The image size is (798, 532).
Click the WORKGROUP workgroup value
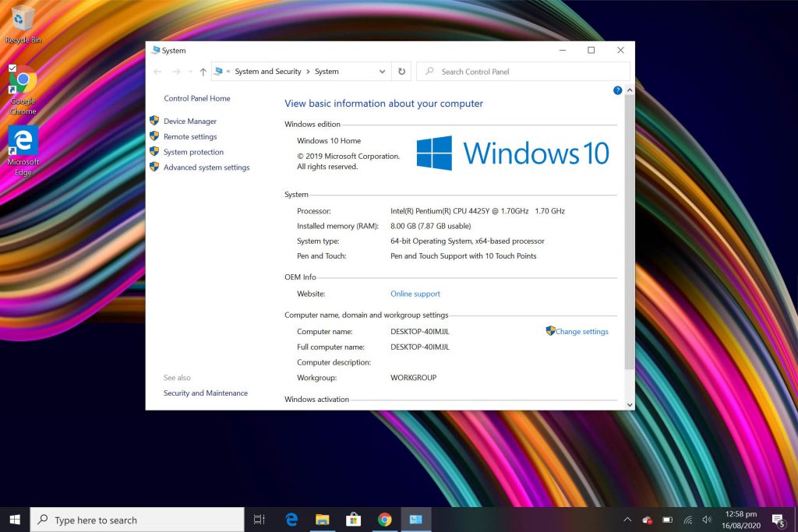tap(413, 378)
